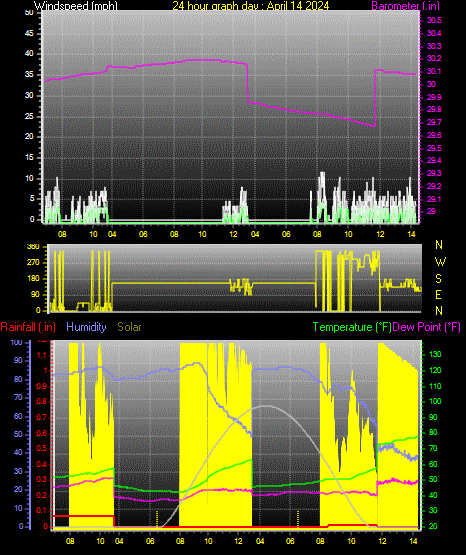Click the red rainfall line near 0.1
The width and height of the screenshot is (466, 555).
[83, 516]
